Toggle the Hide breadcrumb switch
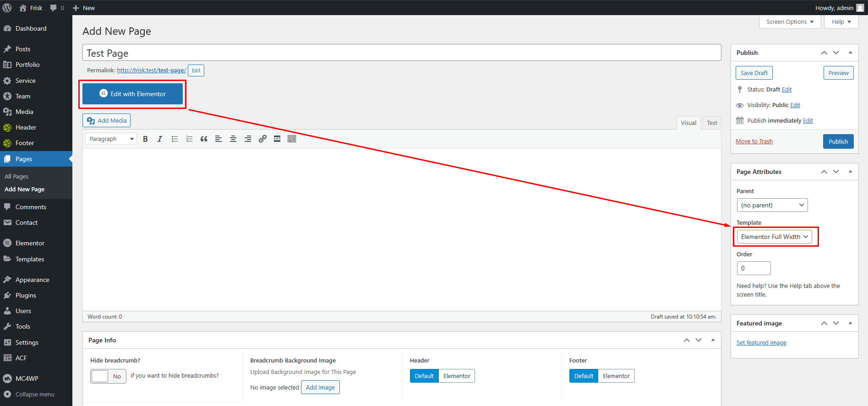This screenshot has width=868, height=406. 108,376
